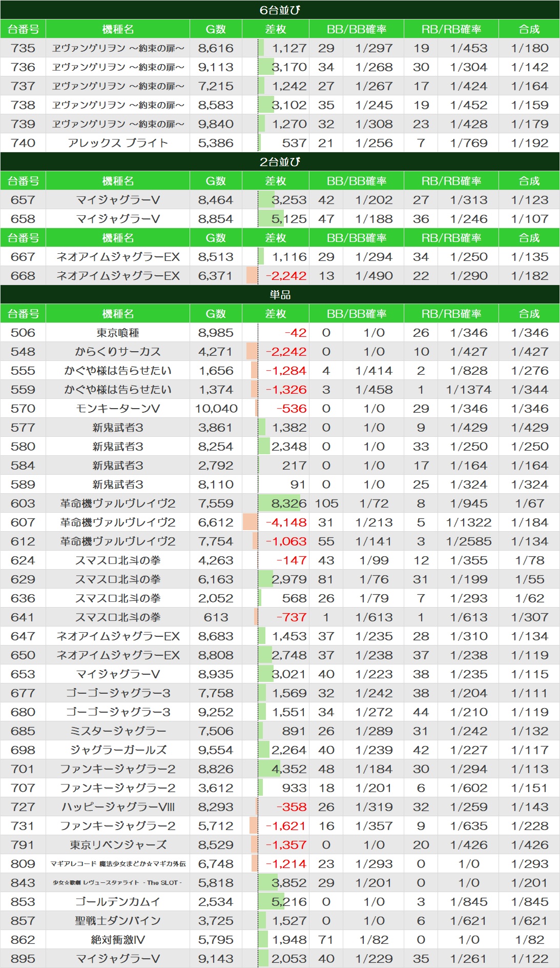The image size is (560, 968).
Task: Click G count 8,616 in row 735
Action: (216, 48)
